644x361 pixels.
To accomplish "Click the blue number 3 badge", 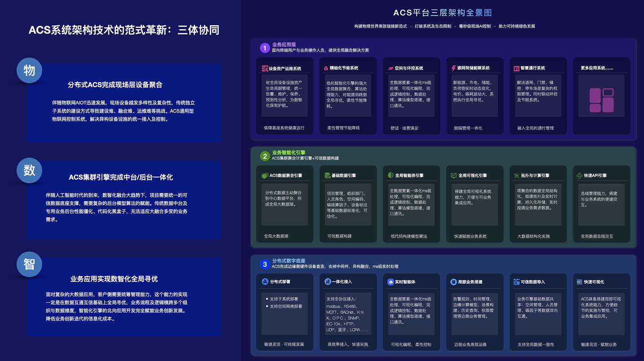I will pyautogui.click(x=265, y=264).
